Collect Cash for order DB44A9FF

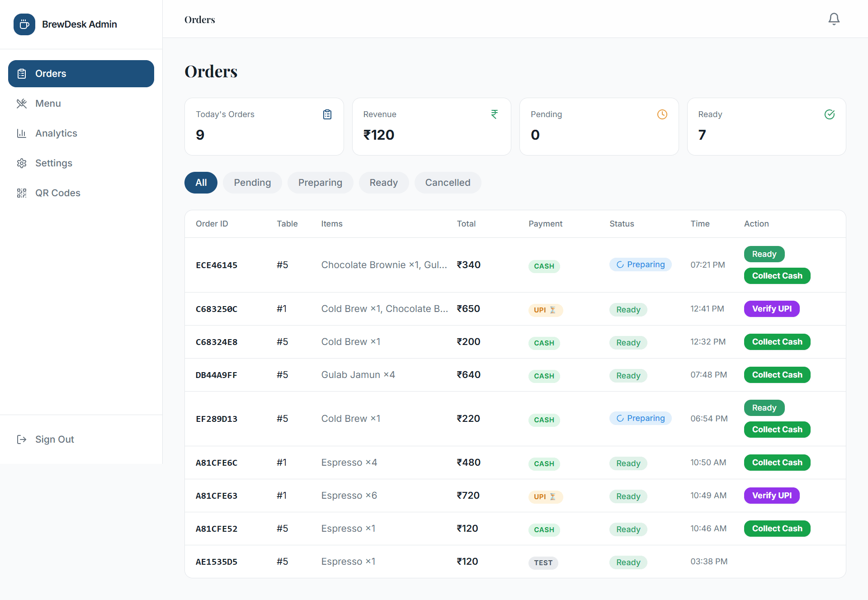click(x=777, y=375)
